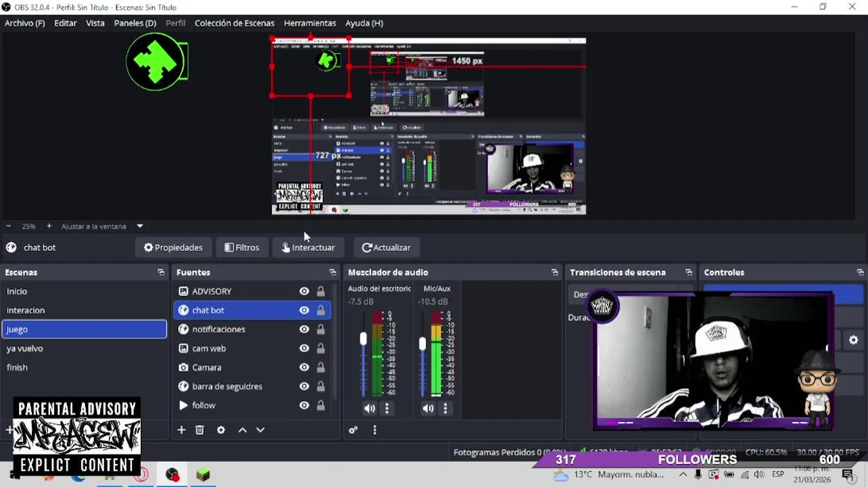Click the Camara source camera icon
Image resolution: width=868 pixels, height=487 pixels.
click(183, 367)
